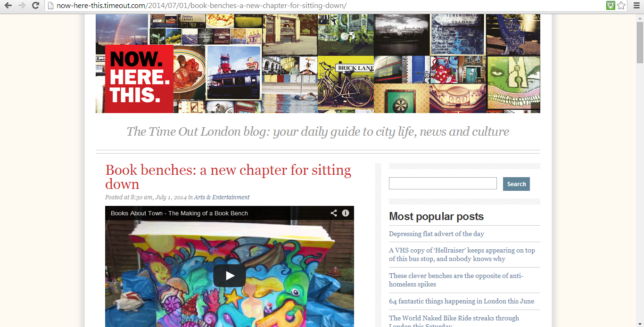Open the video info icon
The image size is (644, 327).
[x=346, y=213]
